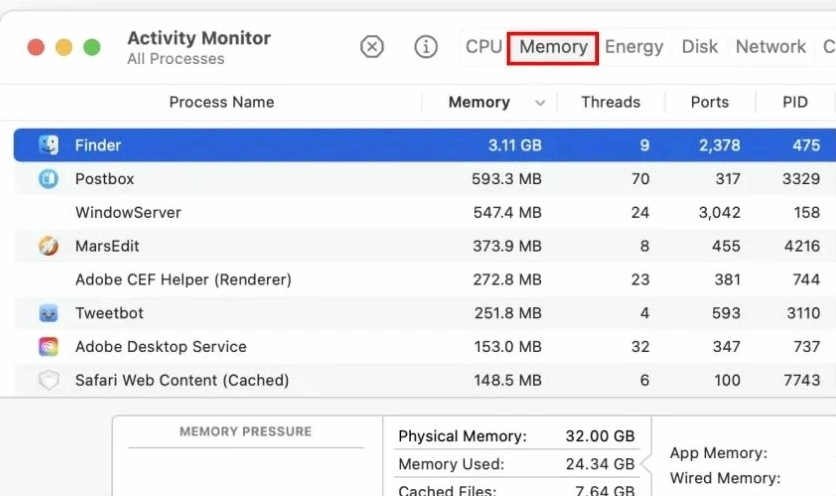This screenshot has height=496, width=836.
Task: Click WindowServer's 3,042 ports value
Action: [720, 212]
